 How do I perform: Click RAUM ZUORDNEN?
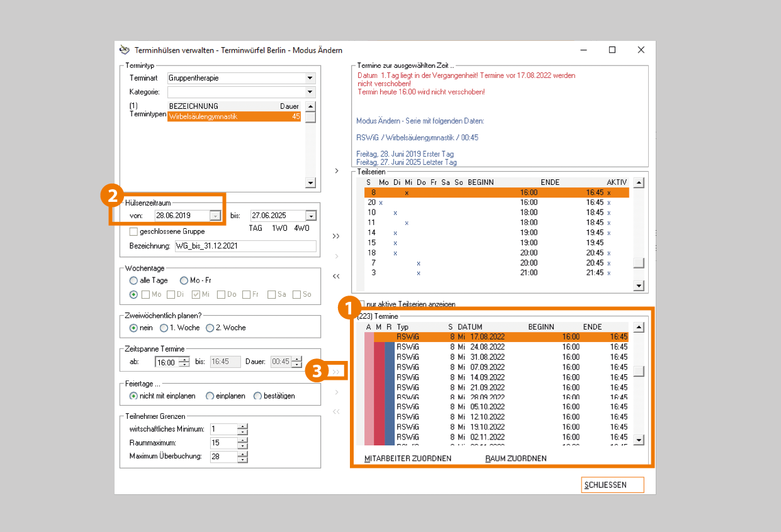tap(515, 458)
